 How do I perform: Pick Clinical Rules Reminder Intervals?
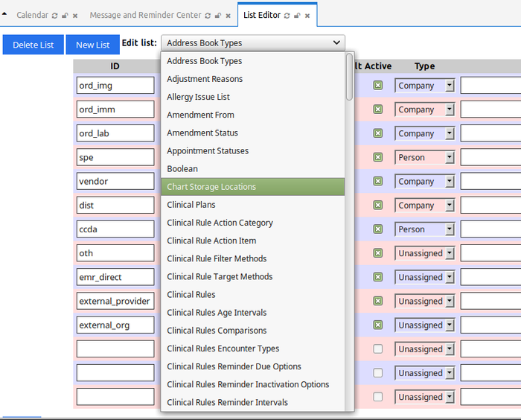click(x=253, y=402)
